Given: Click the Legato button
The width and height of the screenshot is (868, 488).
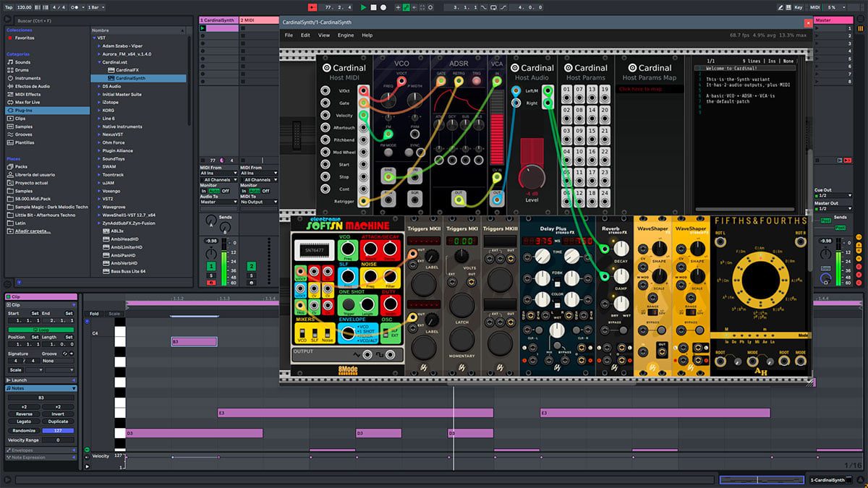Looking at the screenshot, I should [x=24, y=421].
